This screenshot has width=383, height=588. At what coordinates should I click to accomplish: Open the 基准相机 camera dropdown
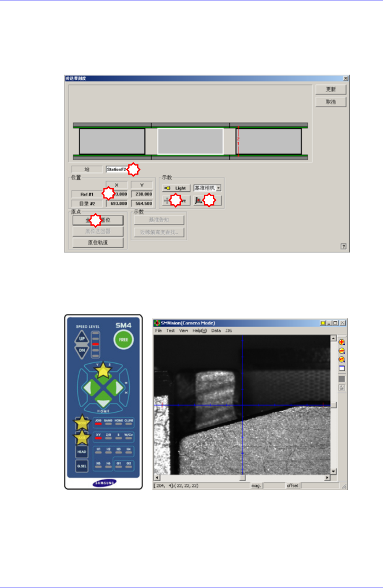coord(219,188)
